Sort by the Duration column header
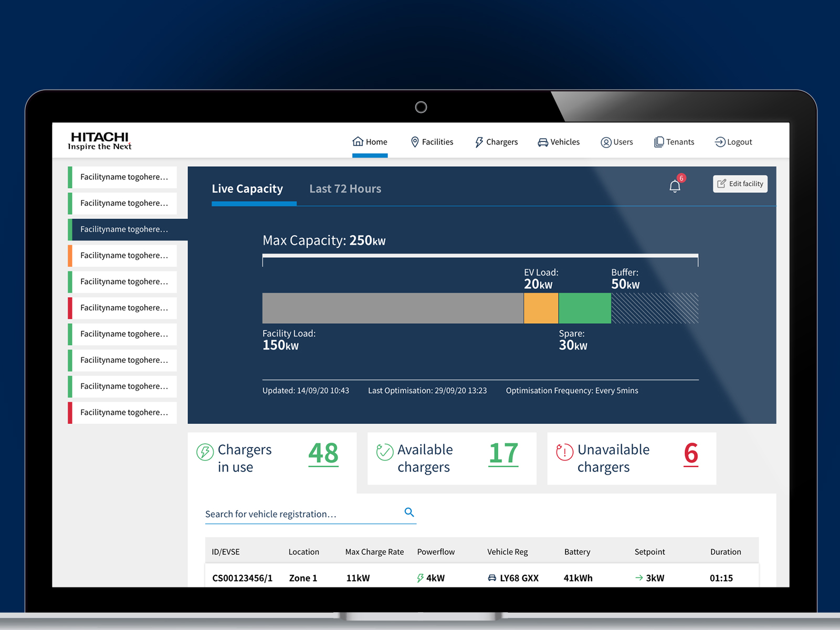This screenshot has width=840, height=630. [726, 552]
